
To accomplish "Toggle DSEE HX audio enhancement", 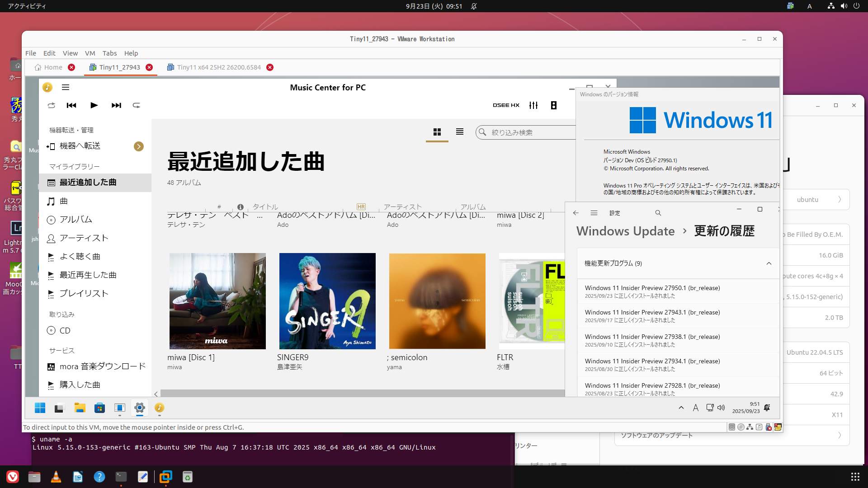I will 506,105.
